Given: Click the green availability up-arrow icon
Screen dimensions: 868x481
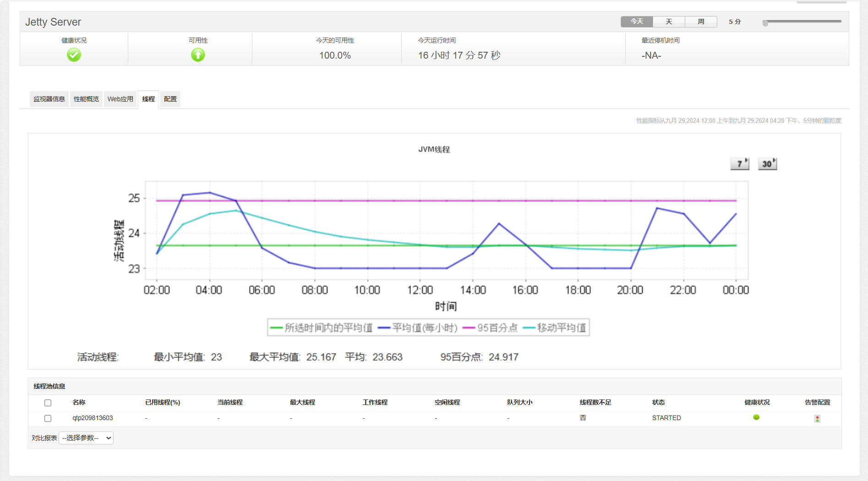Looking at the screenshot, I should point(198,55).
